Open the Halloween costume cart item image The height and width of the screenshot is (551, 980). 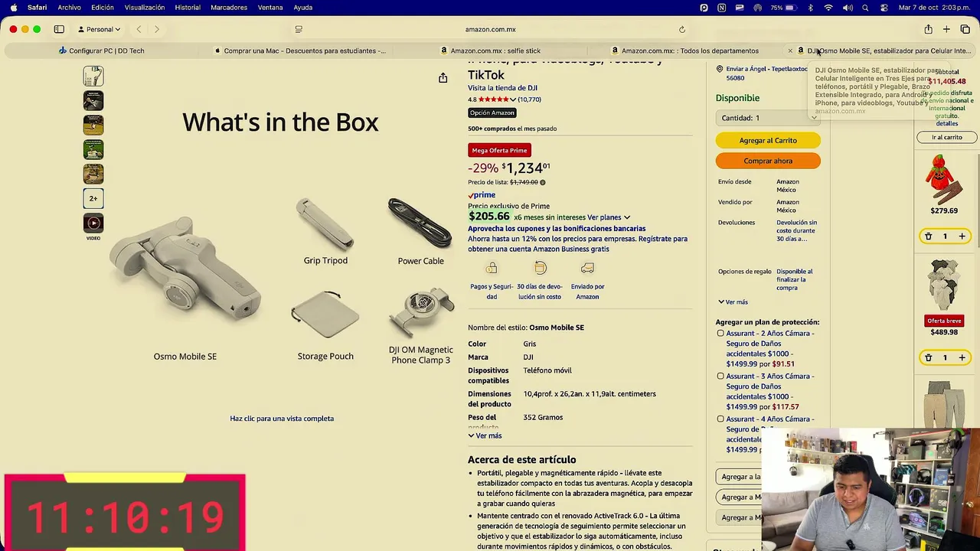click(944, 179)
